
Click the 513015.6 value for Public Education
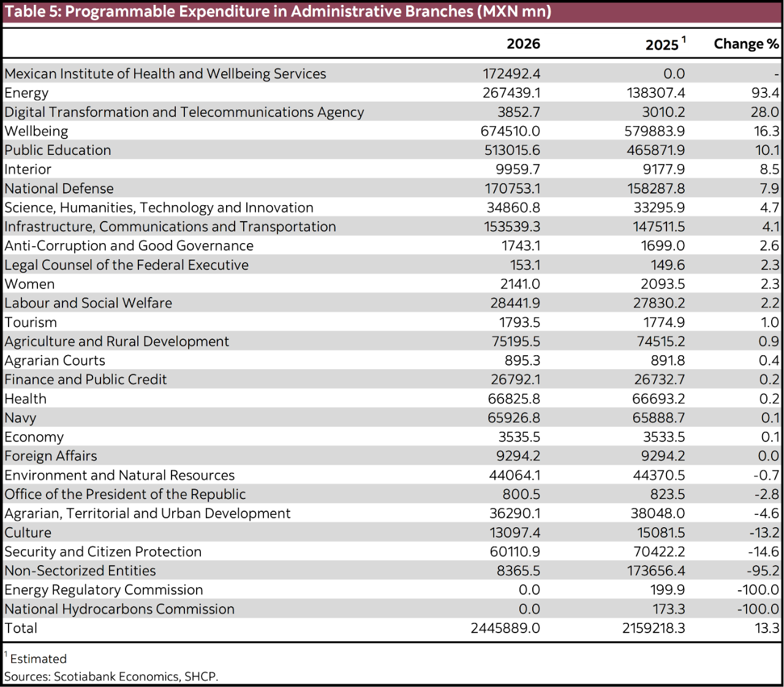tap(512, 150)
